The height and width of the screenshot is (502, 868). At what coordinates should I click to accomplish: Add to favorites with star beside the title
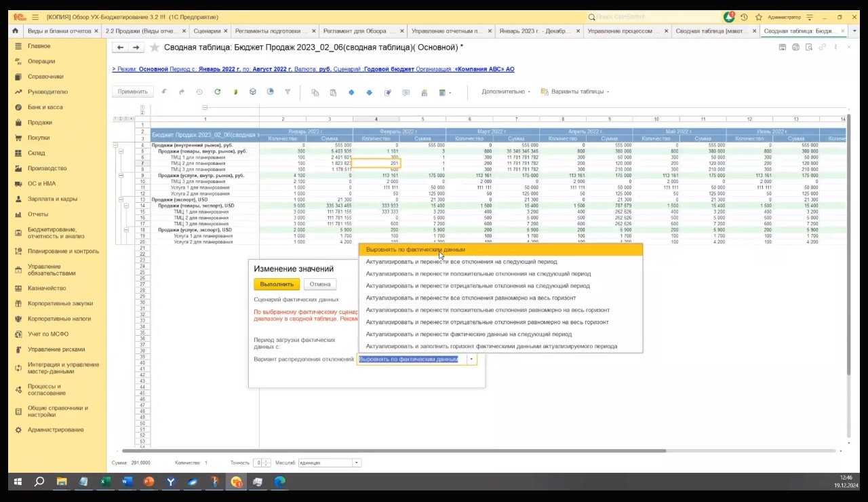pos(155,47)
